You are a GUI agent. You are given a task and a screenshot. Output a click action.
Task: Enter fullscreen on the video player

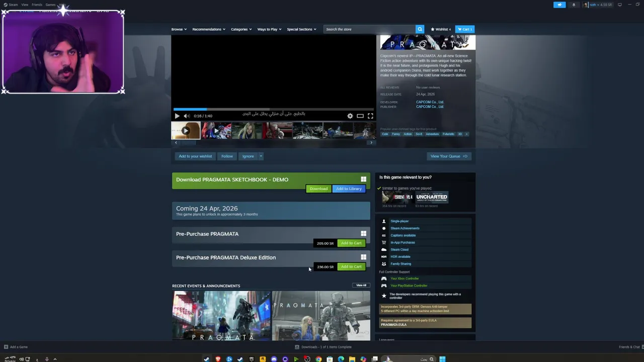coord(370,116)
